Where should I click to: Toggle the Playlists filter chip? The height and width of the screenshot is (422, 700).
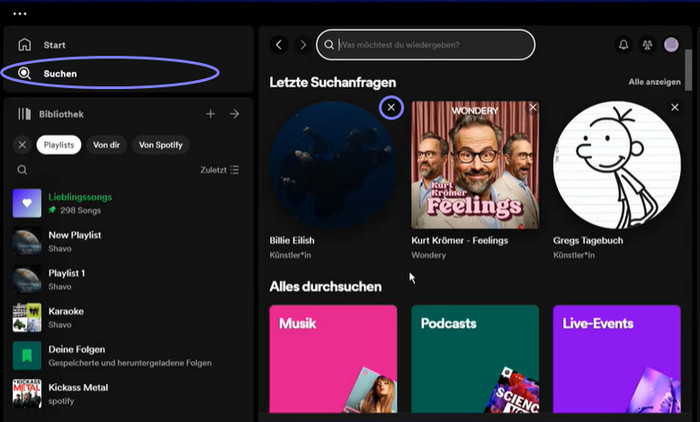tap(59, 145)
